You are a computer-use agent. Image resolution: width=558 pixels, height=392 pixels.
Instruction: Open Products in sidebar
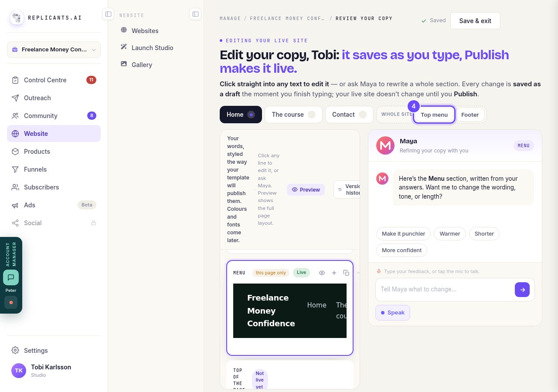click(54, 152)
